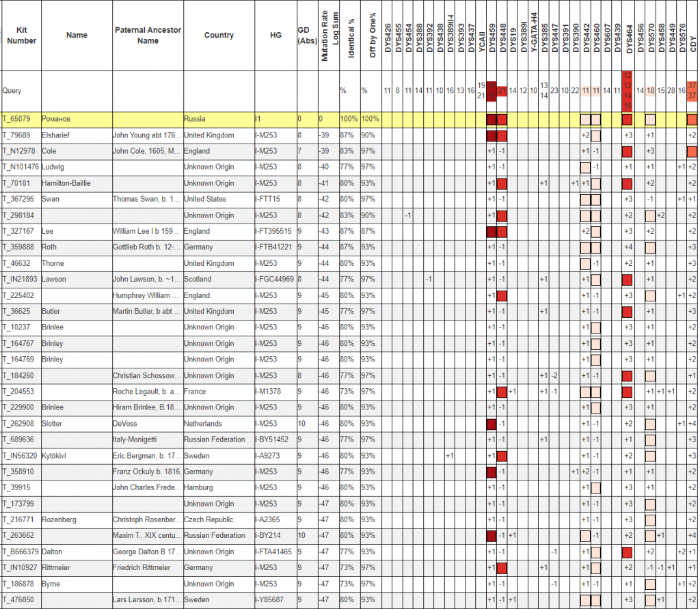Screen dimensions: 700x609
Task: Open kit number T_79689
Action: point(18,135)
